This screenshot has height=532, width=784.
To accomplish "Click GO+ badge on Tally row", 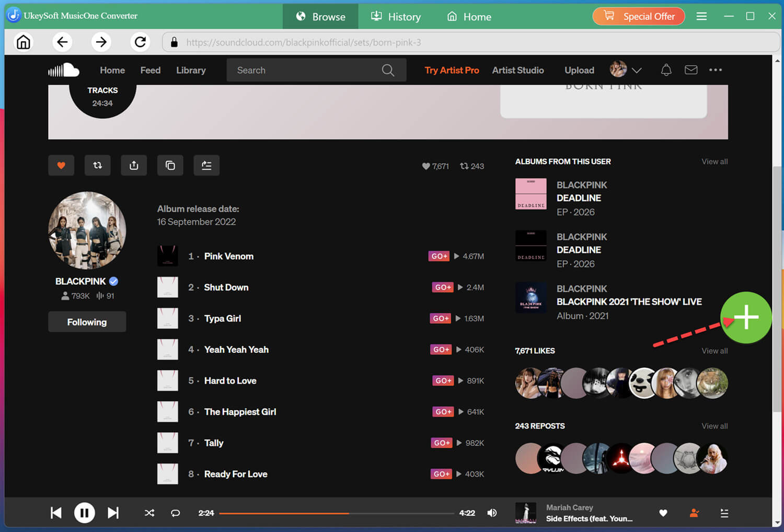I will click(x=442, y=443).
